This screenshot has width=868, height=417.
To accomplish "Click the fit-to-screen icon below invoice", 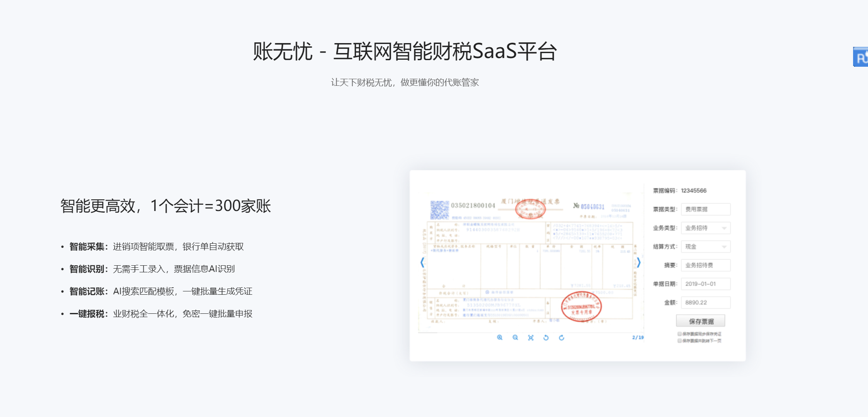I will click(531, 337).
